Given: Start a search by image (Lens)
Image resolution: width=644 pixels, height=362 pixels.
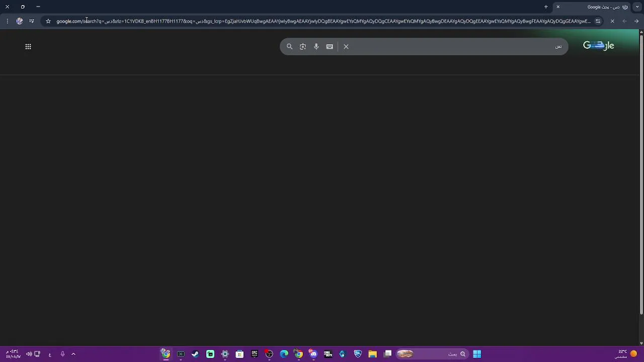Looking at the screenshot, I should click(x=303, y=46).
